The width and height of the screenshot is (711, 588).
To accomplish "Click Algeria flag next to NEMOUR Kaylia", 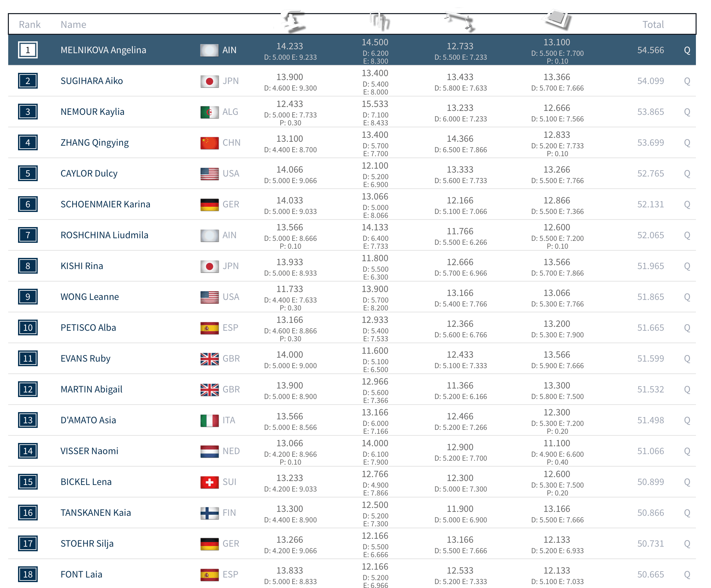I will pyautogui.click(x=209, y=112).
